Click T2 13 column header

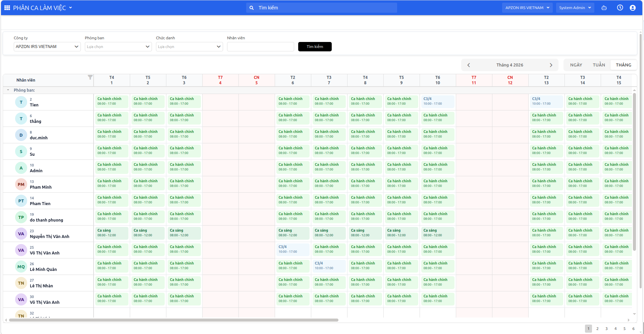(x=546, y=80)
